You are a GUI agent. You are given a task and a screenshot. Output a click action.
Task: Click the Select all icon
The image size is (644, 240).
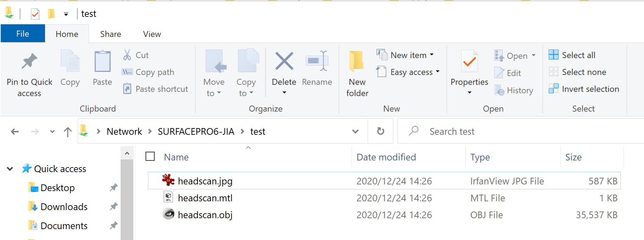(553, 55)
